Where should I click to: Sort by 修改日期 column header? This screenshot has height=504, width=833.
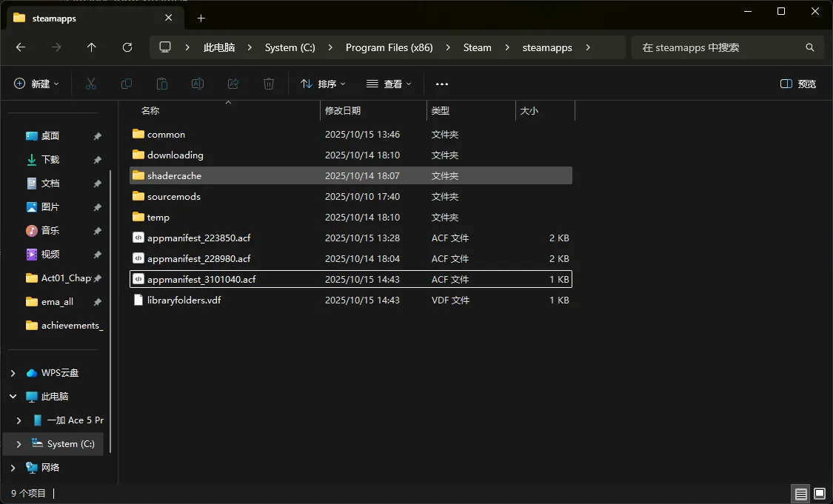343,111
